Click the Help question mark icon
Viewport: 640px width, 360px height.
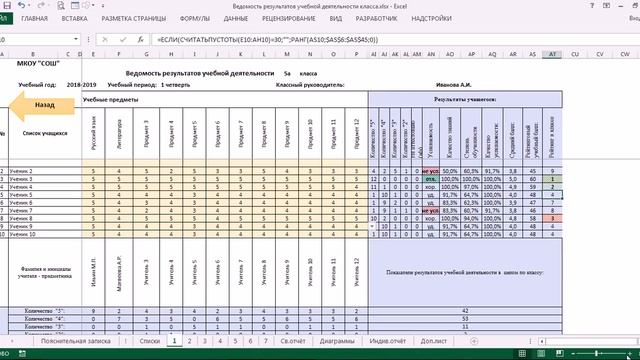click(x=592, y=6)
